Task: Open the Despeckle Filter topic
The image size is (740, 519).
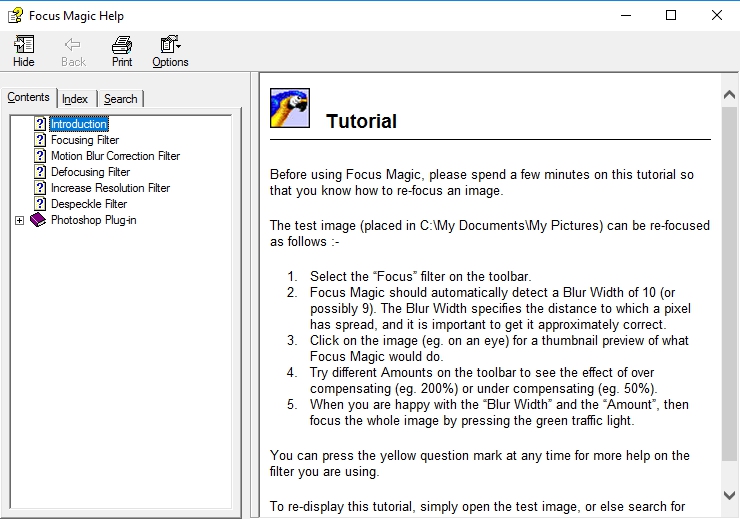Action: [x=89, y=204]
